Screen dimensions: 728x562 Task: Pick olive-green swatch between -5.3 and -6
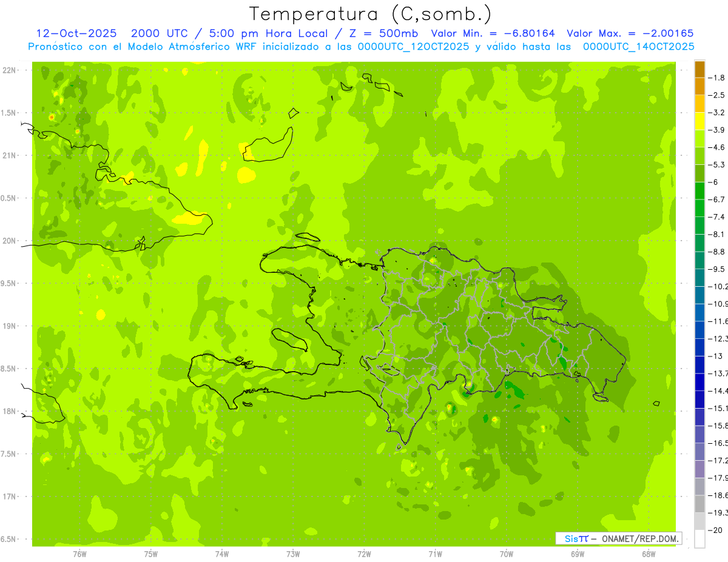pos(699,173)
